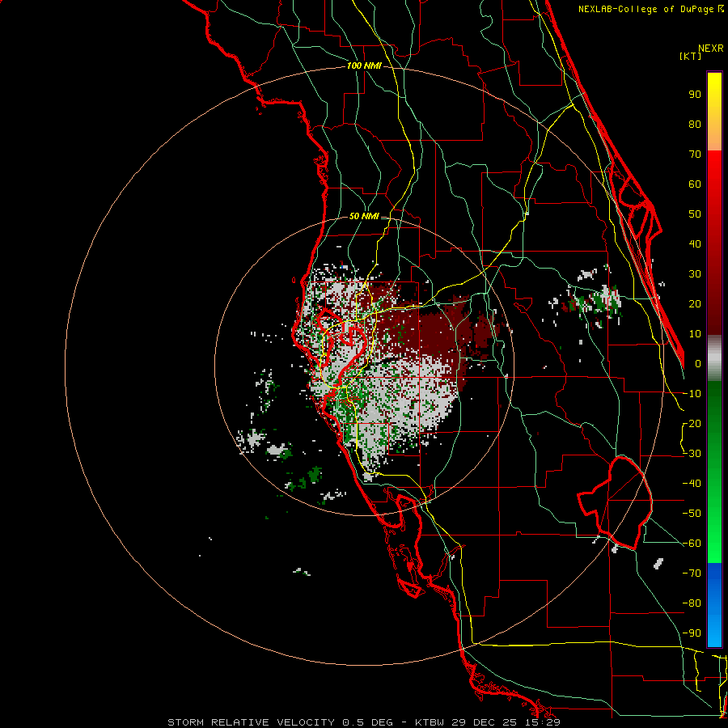
Task: Click the -40 value on color scale
Action: click(692, 484)
